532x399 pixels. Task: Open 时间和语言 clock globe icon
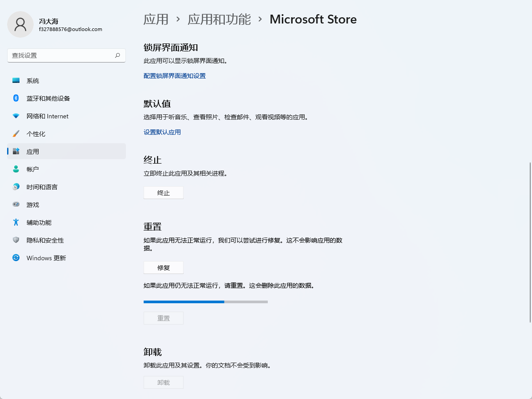[16, 187]
